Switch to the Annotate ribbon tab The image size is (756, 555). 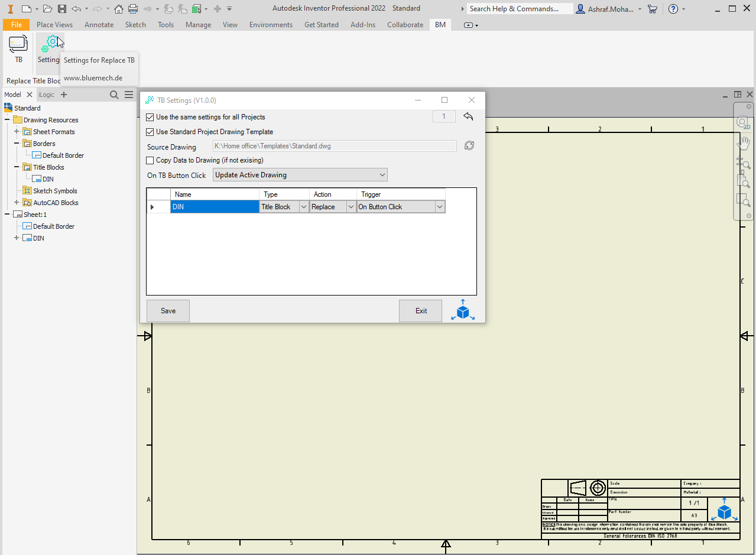click(x=99, y=25)
